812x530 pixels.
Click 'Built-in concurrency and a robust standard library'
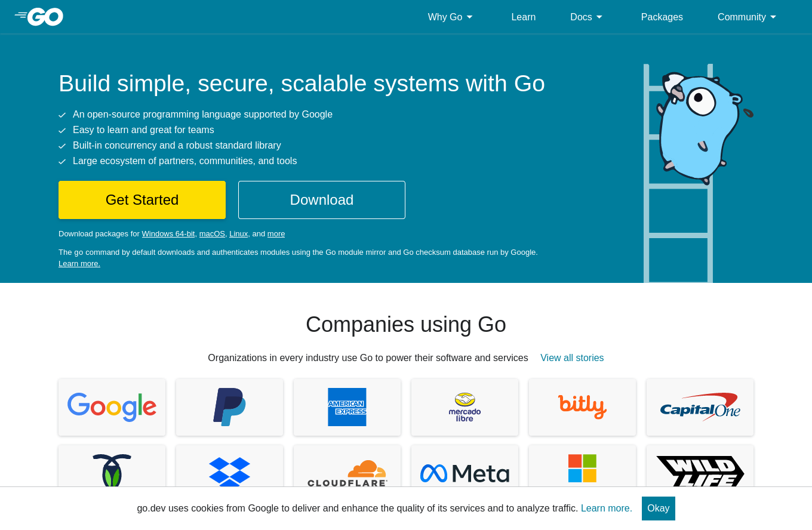tap(177, 146)
